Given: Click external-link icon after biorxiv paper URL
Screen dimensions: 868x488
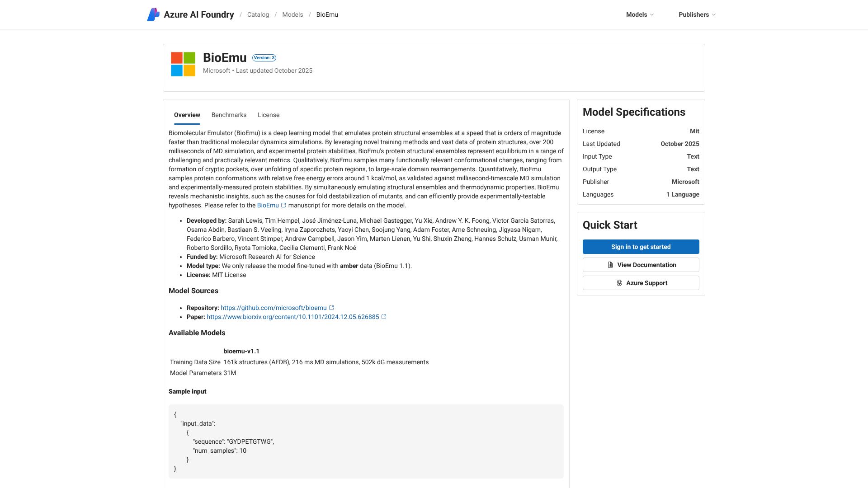Looking at the screenshot, I should point(384,317).
